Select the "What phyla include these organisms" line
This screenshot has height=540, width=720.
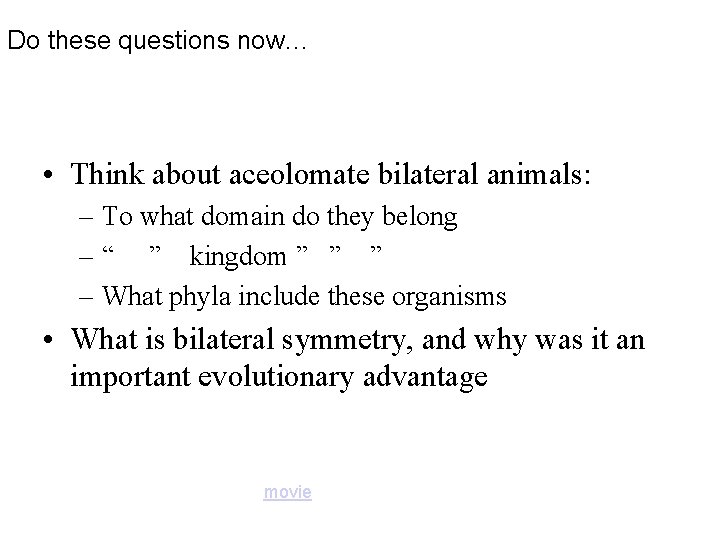pyautogui.click(x=304, y=296)
